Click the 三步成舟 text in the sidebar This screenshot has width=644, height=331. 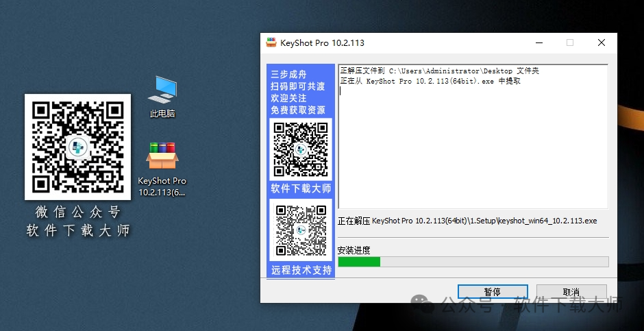[x=288, y=75]
